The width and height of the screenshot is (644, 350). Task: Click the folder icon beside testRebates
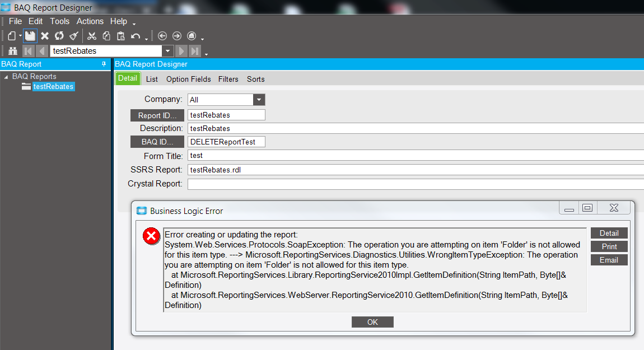point(26,87)
